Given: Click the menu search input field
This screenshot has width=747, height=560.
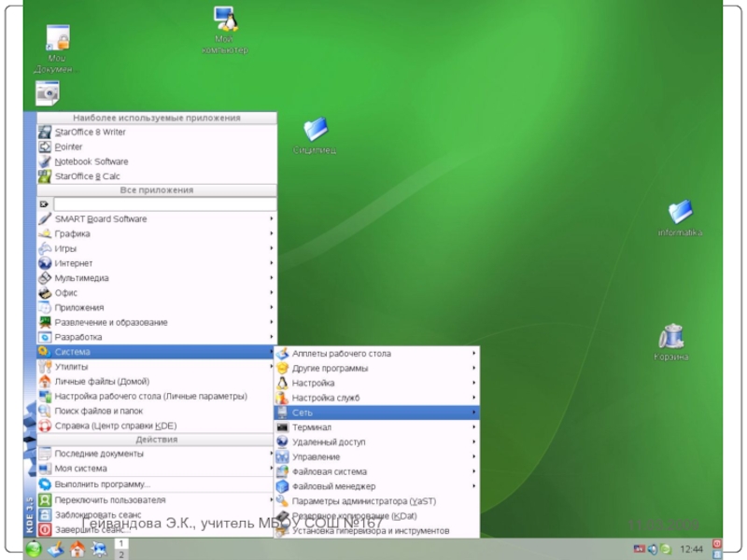Looking at the screenshot, I should tap(164, 203).
